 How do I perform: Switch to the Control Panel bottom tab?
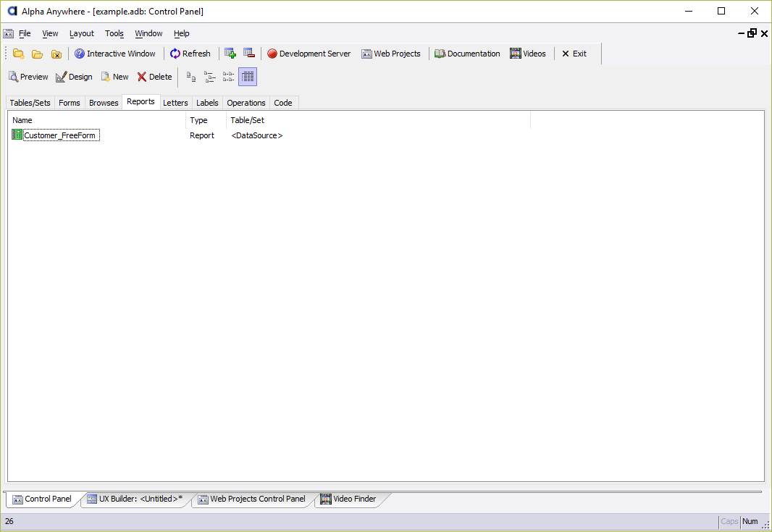pyautogui.click(x=42, y=499)
